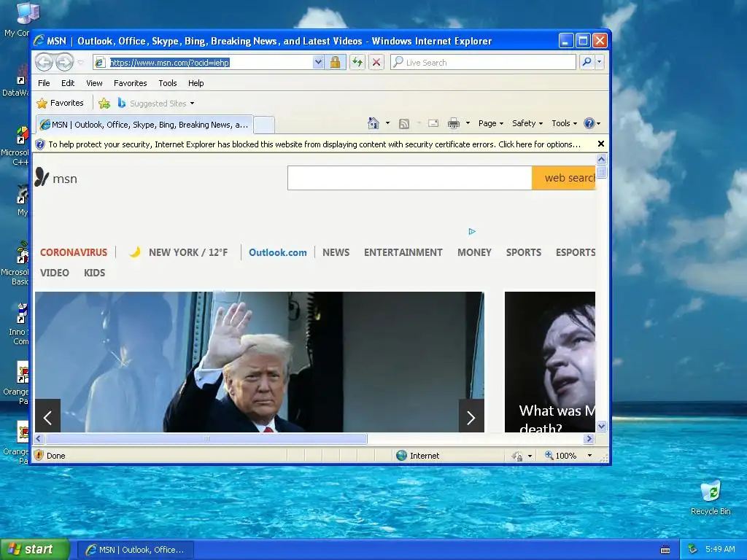Open the NEWS section link

pyautogui.click(x=336, y=252)
